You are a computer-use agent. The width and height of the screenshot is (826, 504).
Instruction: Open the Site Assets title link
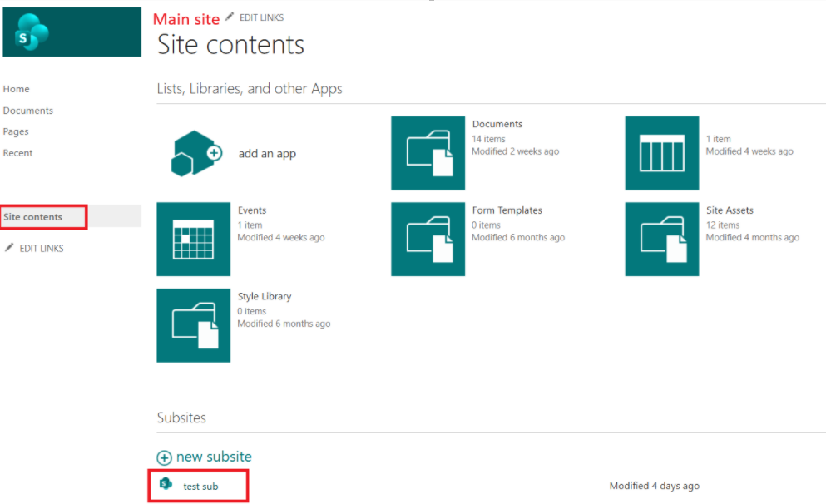point(730,210)
